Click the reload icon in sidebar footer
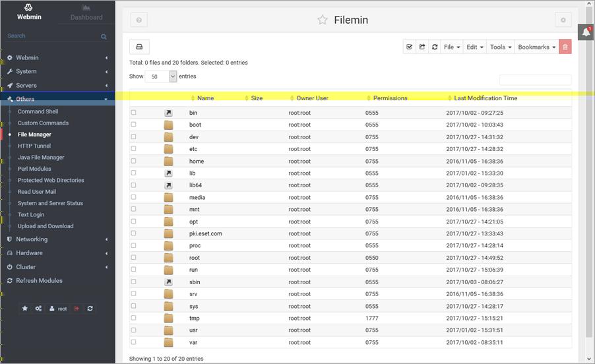The height and width of the screenshot is (364, 595). pyautogui.click(x=90, y=309)
